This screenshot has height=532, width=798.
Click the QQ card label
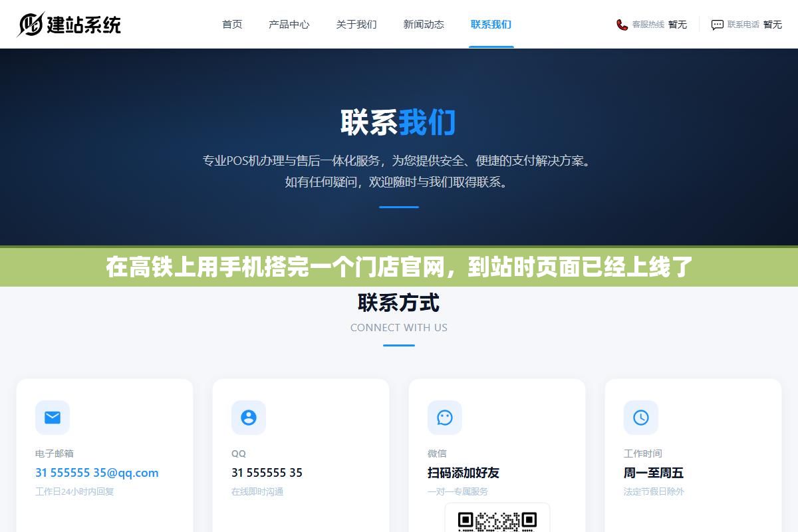[239, 454]
